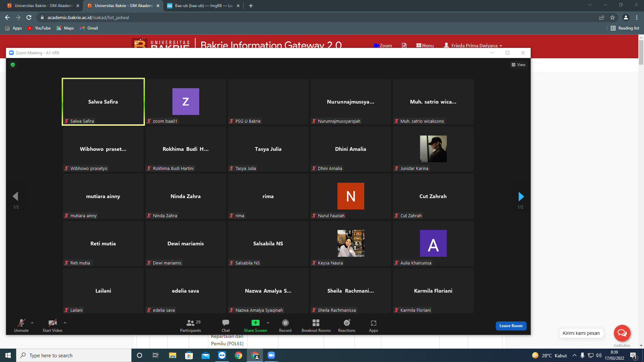Click the Windows Start button
Viewport: 644px width, 362px height.
(x=8, y=355)
